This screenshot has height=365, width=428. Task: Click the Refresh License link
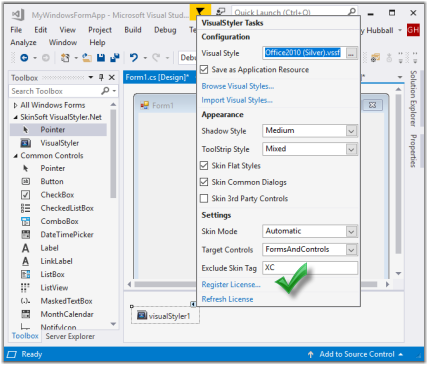(x=227, y=299)
